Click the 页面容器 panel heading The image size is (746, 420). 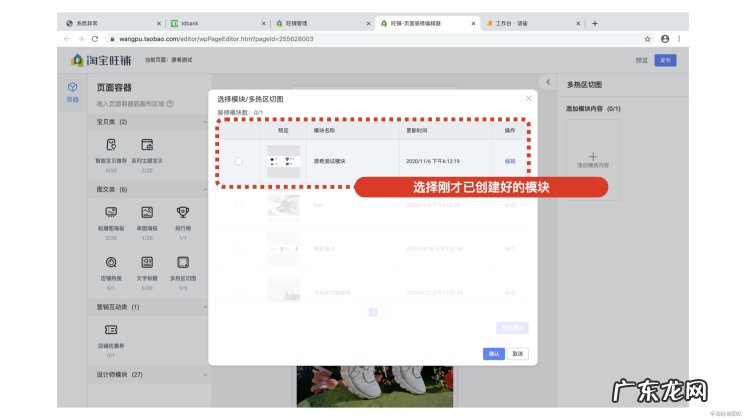[x=114, y=88]
